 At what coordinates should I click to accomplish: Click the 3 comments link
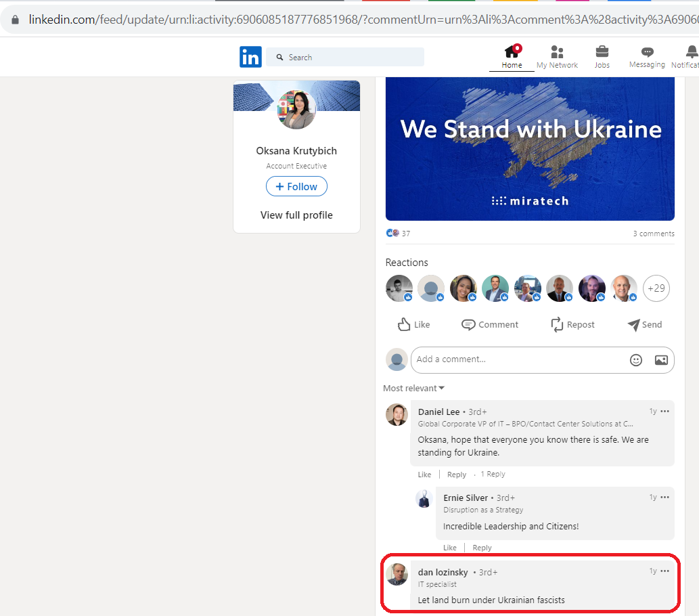(x=654, y=234)
